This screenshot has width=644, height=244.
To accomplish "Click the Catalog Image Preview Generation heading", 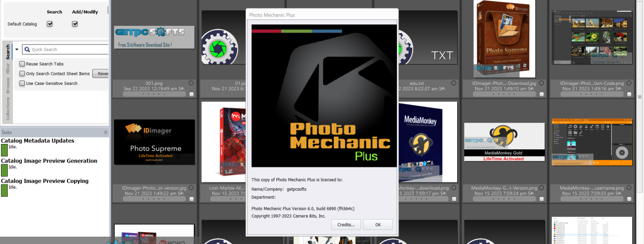I will [49, 161].
